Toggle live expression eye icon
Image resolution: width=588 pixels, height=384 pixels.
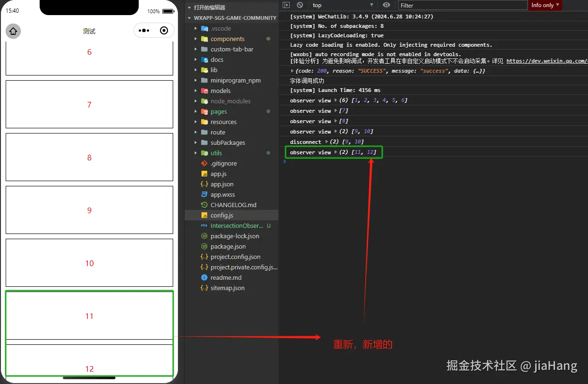point(386,5)
